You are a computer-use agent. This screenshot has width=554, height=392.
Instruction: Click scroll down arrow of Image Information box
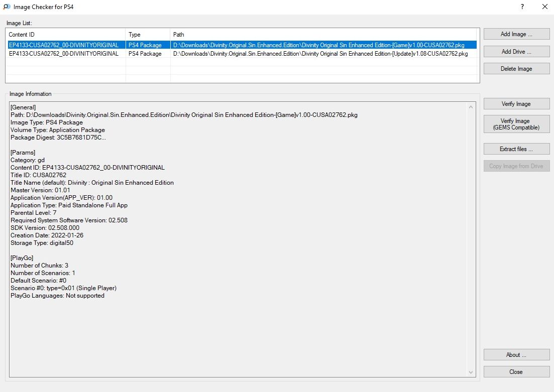click(471, 372)
